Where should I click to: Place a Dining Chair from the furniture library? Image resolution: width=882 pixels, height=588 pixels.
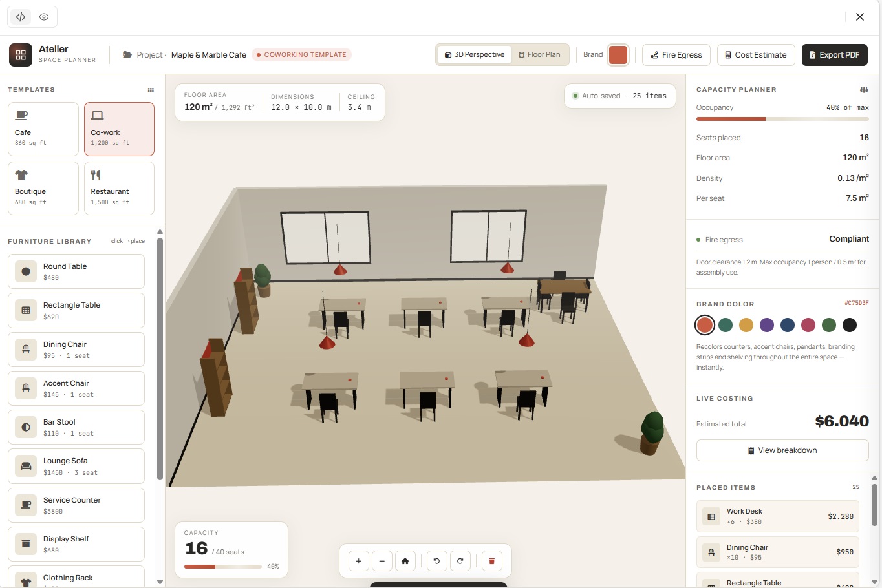76,350
